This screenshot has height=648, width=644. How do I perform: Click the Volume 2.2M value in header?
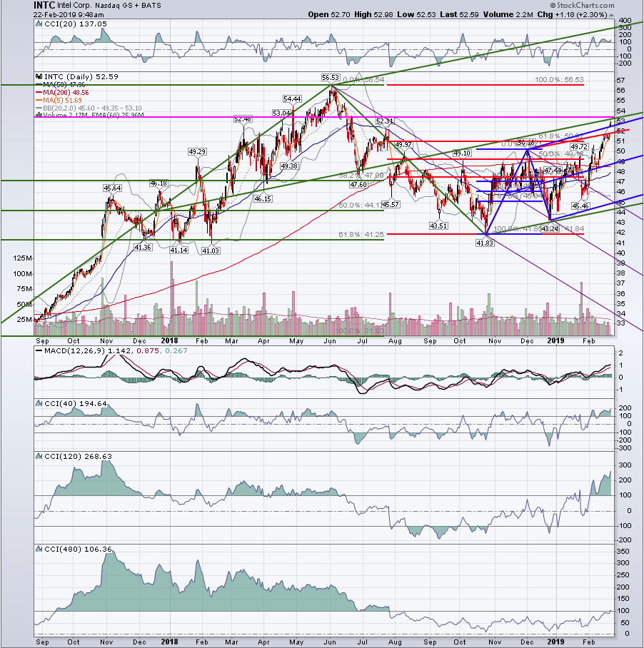click(x=508, y=14)
